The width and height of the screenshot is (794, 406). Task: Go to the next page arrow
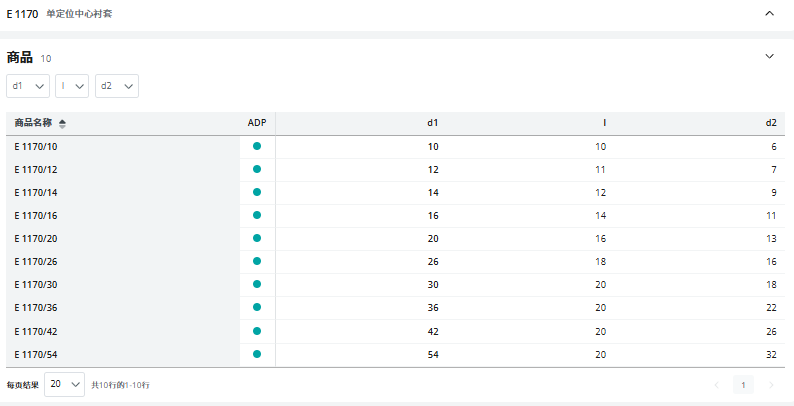[x=770, y=385]
